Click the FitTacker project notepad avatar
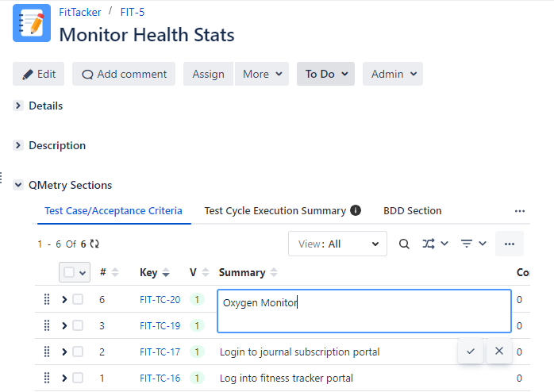Screen dimensions: 554x392 [x=32, y=23]
